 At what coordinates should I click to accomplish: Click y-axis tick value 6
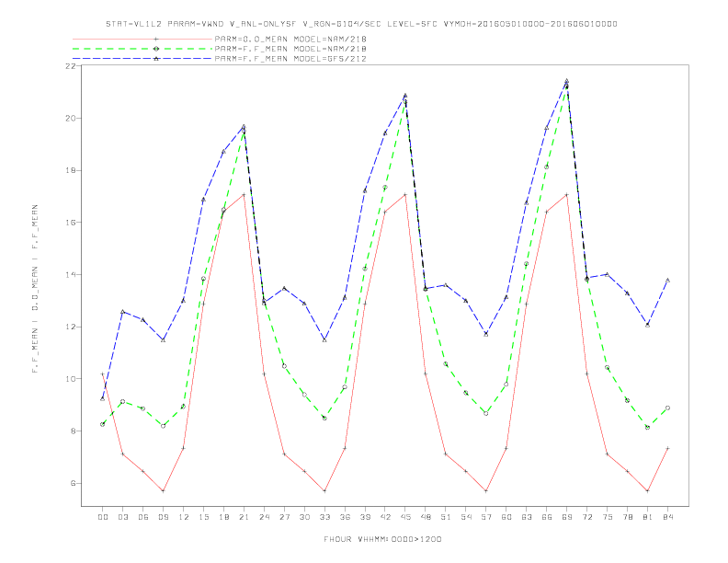74,483
